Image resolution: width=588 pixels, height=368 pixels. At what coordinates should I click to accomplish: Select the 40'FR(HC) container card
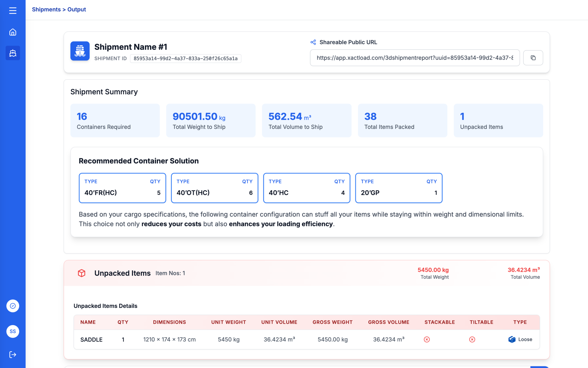click(x=122, y=188)
